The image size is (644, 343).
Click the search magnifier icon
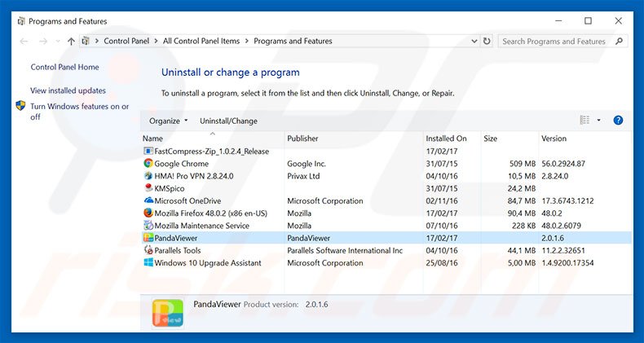click(x=619, y=41)
